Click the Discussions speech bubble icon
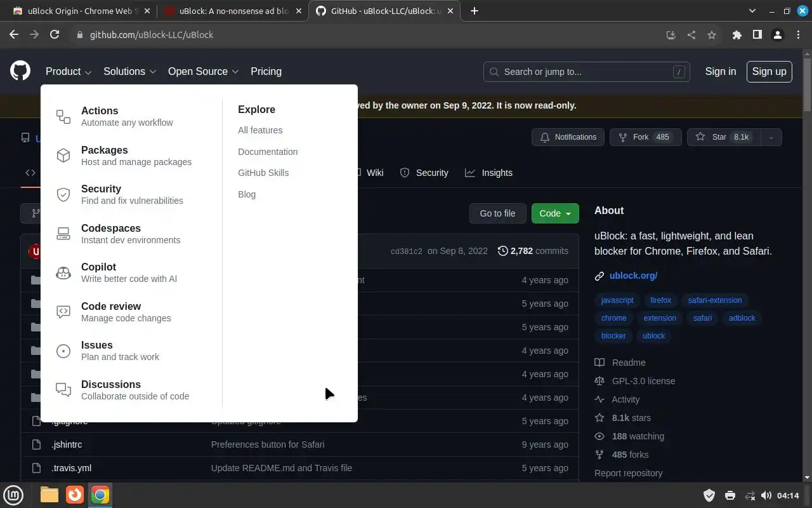This screenshot has height=508, width=812. point(63,390)
